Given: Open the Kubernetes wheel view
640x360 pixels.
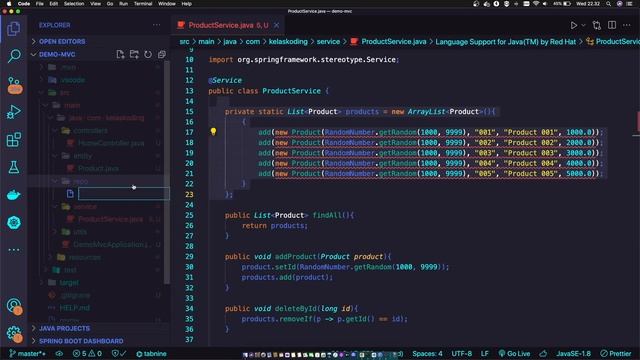Looking at the screenshot, I should click(x=13, y=222).
